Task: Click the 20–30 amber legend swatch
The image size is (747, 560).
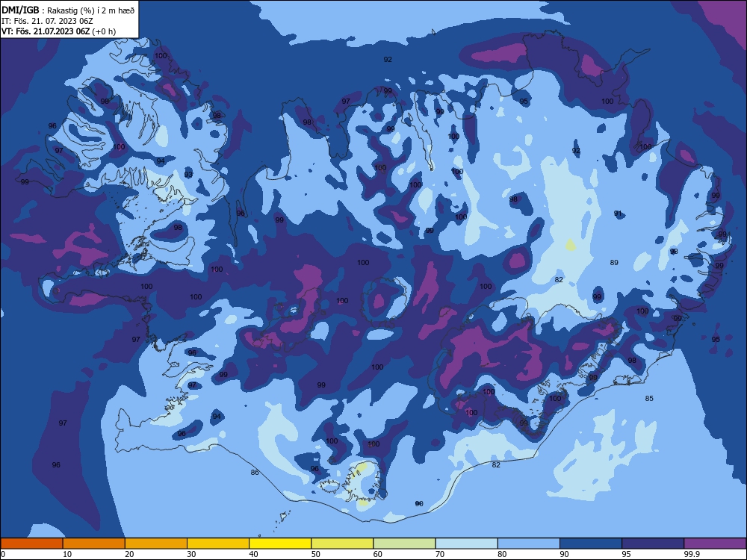Action: click(x=156, y=544)
